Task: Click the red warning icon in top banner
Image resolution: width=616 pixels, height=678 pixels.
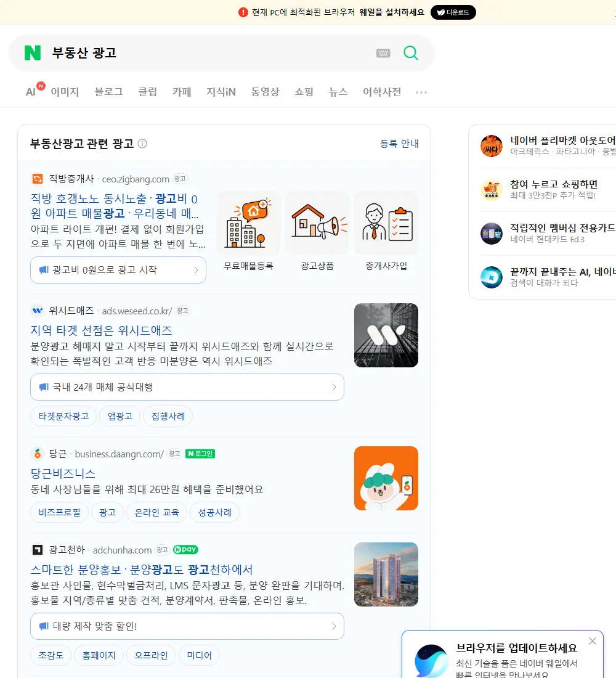Action: pos(243,12)
